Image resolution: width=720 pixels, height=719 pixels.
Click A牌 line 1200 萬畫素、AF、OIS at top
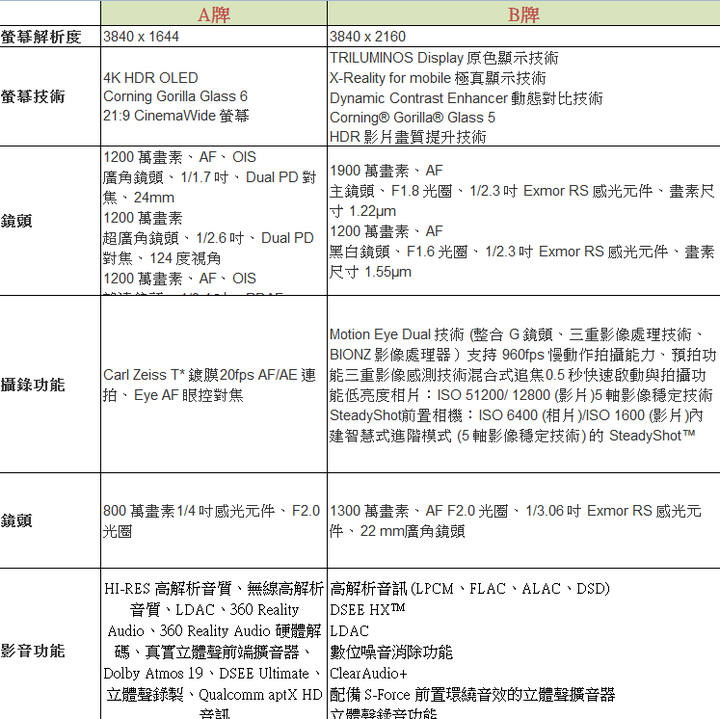tap(180, 157)
